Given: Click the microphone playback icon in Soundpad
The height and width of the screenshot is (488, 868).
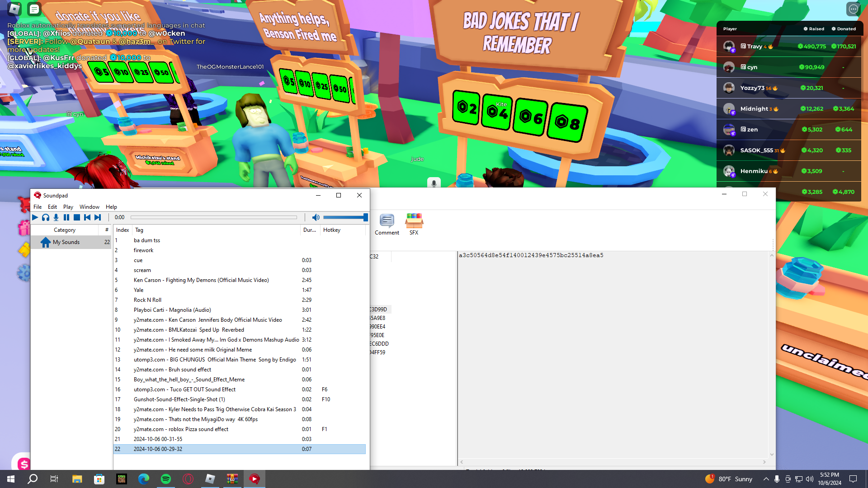Looking at the screenshot, I should (x=56, y=217).
